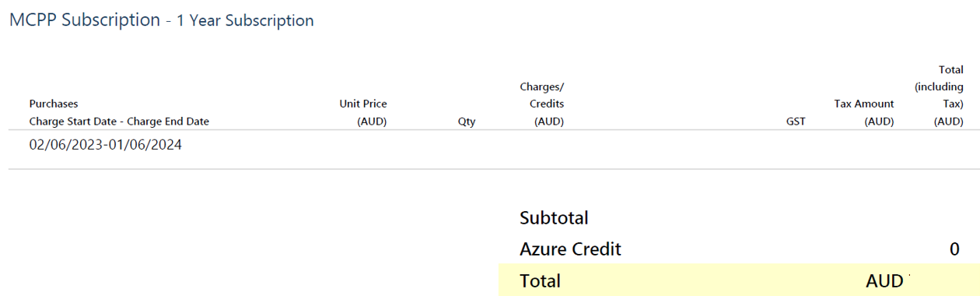Click the Purchases column header
This screenshot has width=980, height=296.
[54, 104]
